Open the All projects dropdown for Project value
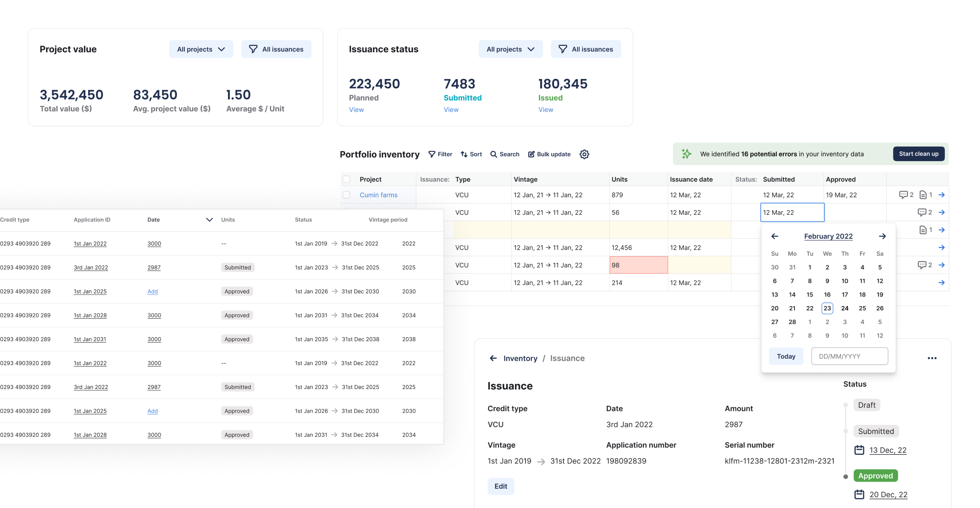The width and height of the screenshot is (980, 508). (201, 49)
